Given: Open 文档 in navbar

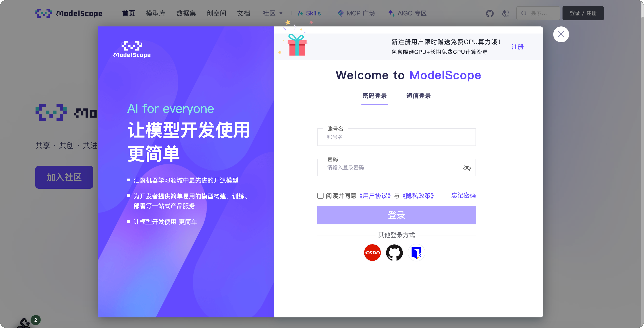Looking at the screenshot, I should pyautogui.click(x=244, y=13).
